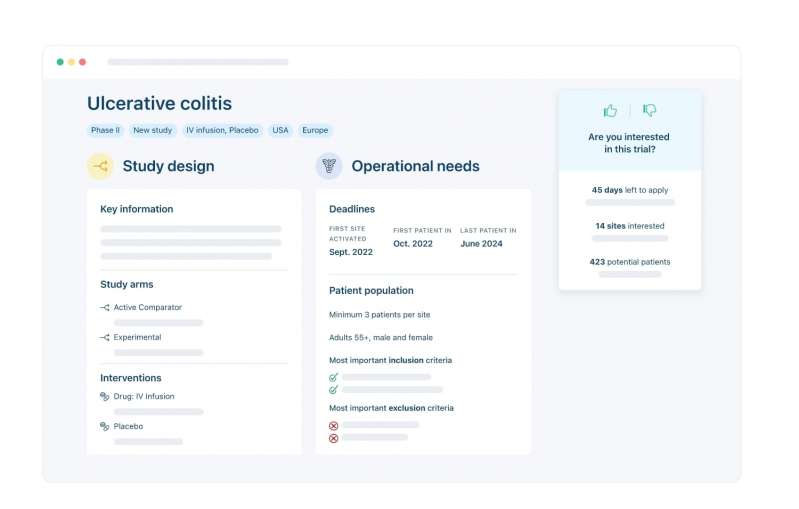The height and width of the screenshot is (509, 799).
Task: Toggle the second inclusion criteria checkmark
Action: pos(334,390)
